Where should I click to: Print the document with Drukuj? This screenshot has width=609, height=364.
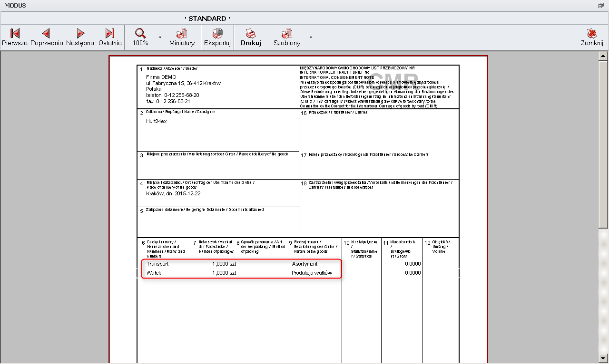(x=251, y=37)
